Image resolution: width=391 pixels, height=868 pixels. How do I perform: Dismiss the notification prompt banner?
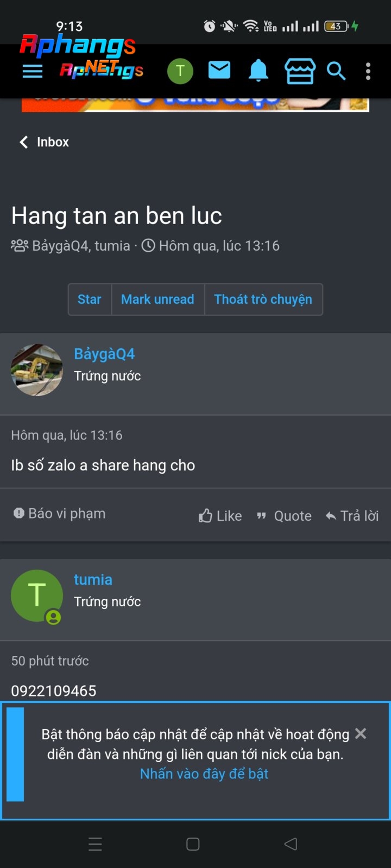point(361,733)
